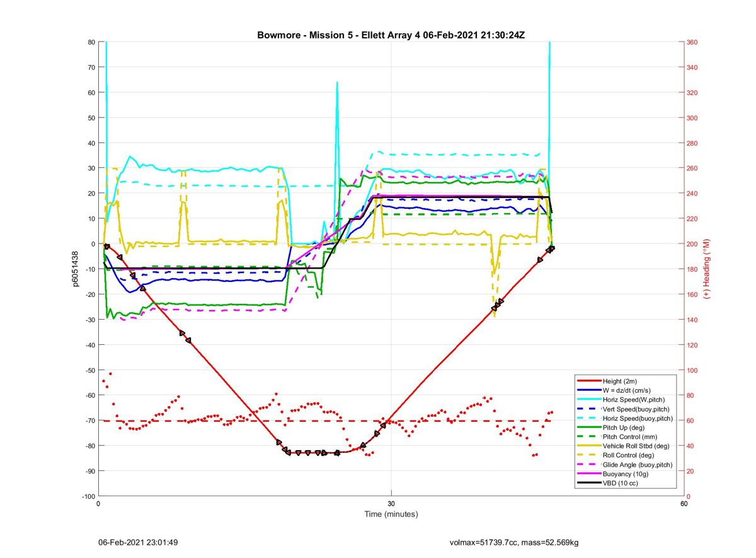Screen dimensions: 756x558
Task: Click the Height (2m) legend entry
Action: point(624,381)
